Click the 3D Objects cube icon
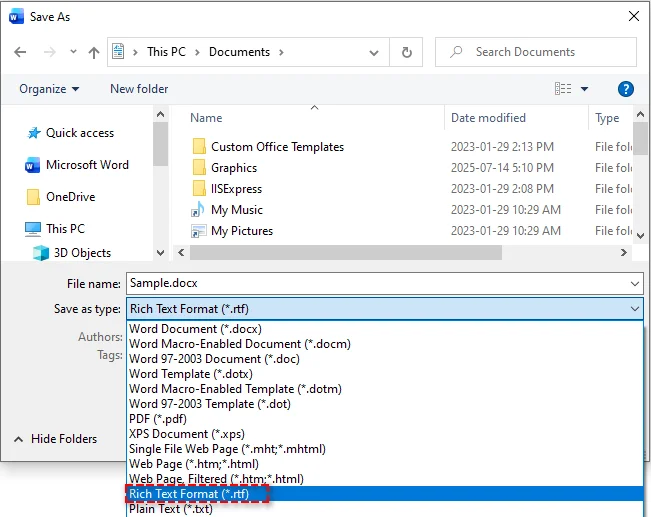Screen dimensions: 651x517 41,253
